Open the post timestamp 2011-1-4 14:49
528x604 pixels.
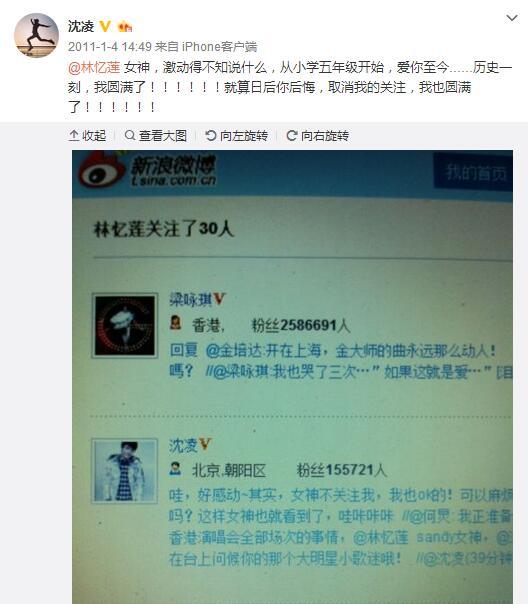pos(110,47)
